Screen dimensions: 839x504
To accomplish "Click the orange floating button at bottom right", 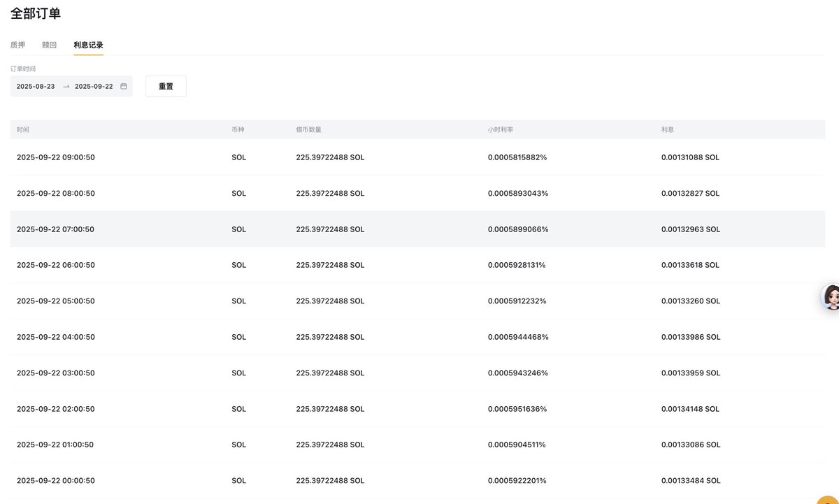I will (x=829, y=499).
